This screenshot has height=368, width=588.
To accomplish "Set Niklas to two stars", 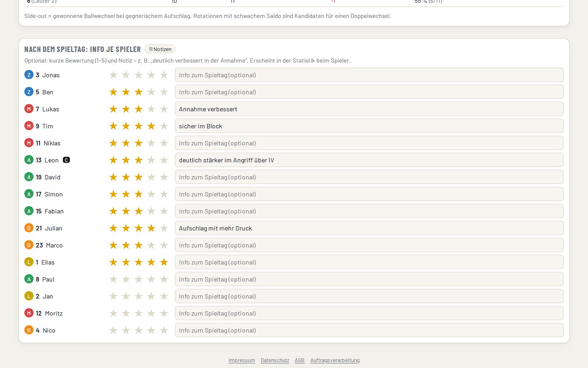I will tap(126, 143).
